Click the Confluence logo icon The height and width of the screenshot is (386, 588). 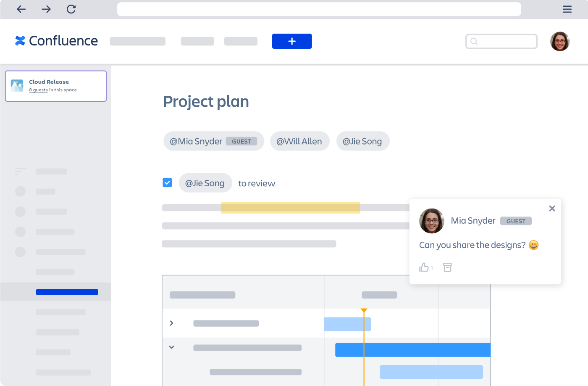(21, 41)
